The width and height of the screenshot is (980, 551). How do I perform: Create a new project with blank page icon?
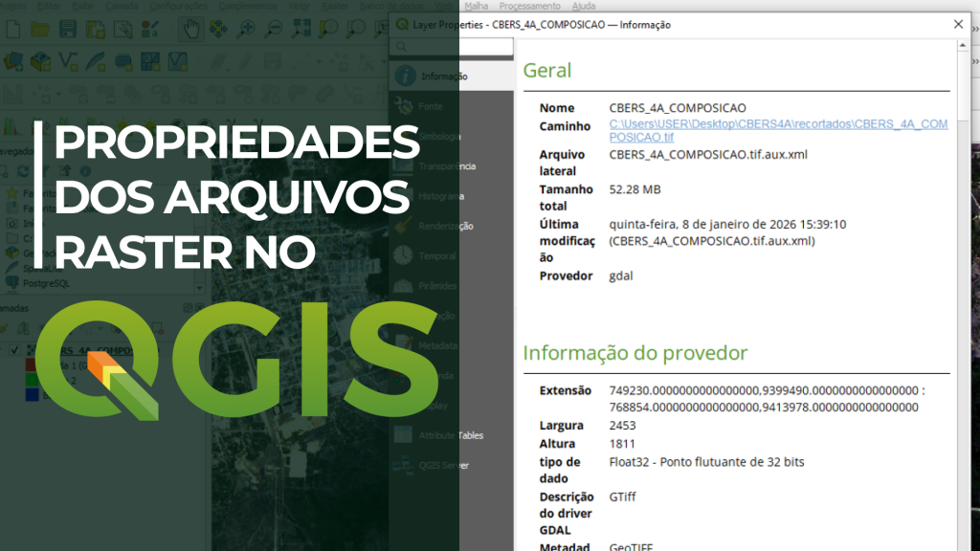13,29
